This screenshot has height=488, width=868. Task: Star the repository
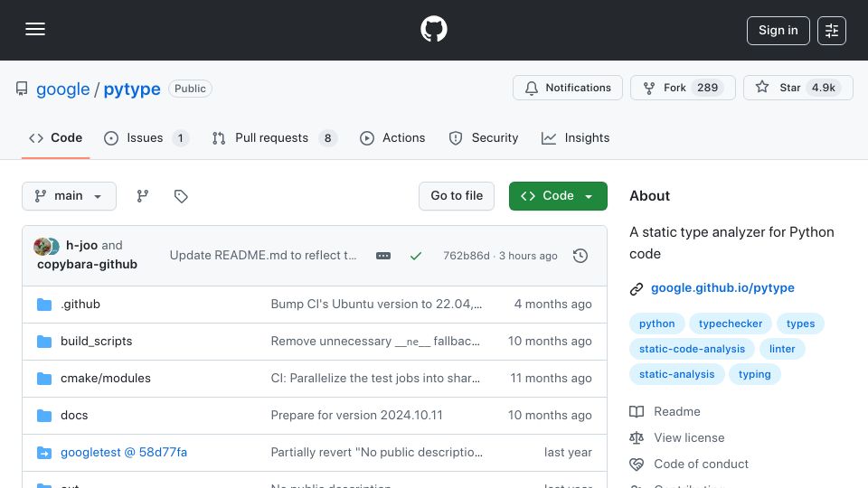click(x=797, y=88)
